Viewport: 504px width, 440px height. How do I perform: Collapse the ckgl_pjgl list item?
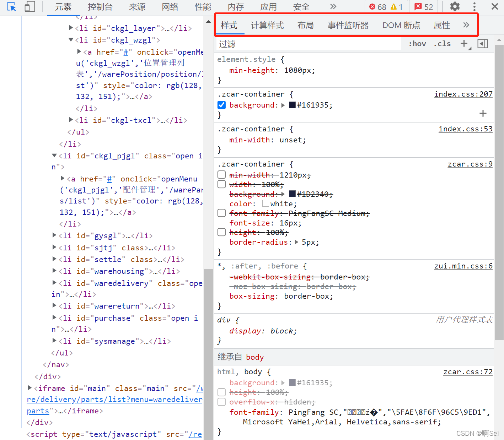(x=54, y=155)
